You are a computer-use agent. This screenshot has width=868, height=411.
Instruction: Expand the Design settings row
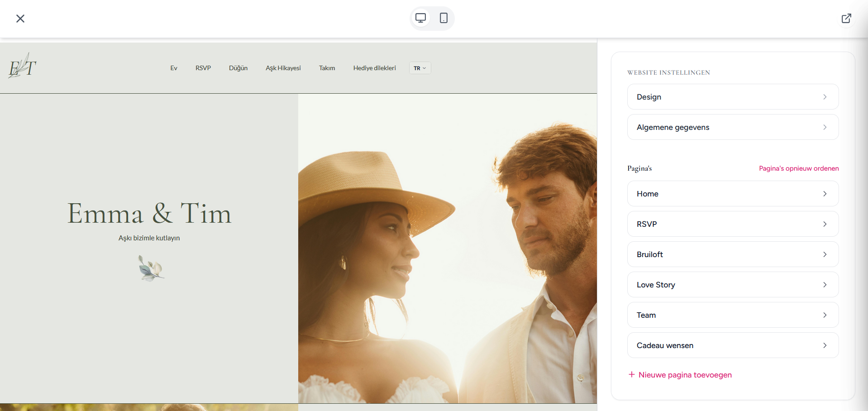(732, 96)
